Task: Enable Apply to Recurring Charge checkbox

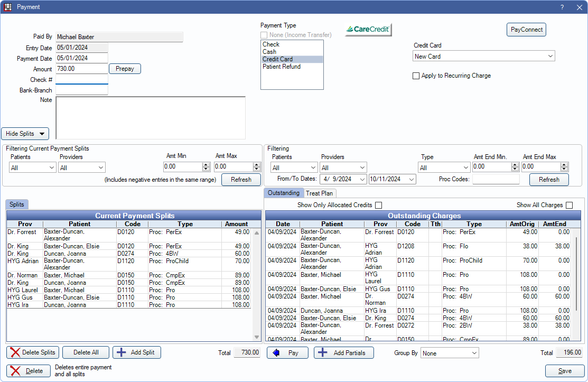Action: [x=416, y=76]
